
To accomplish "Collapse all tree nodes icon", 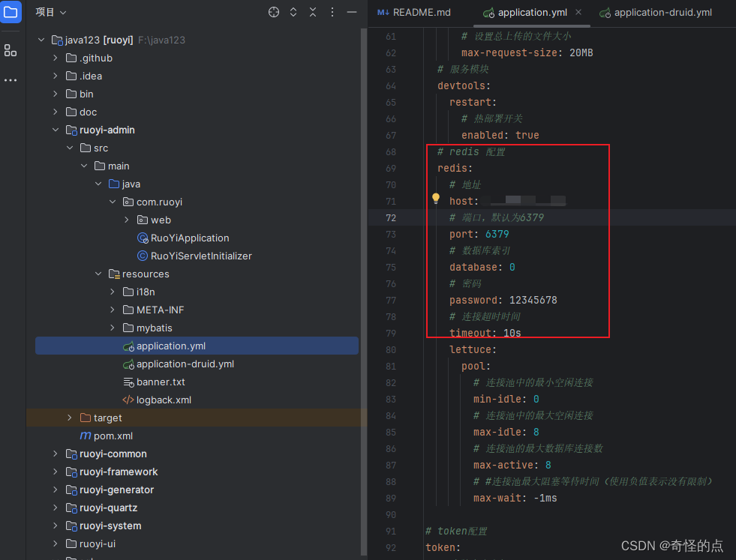I will click(313, 12).
